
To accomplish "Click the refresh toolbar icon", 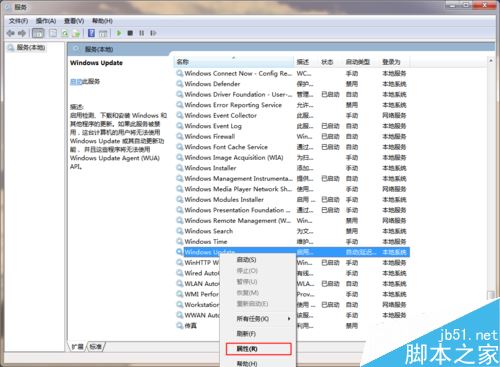I will (65, 33).
